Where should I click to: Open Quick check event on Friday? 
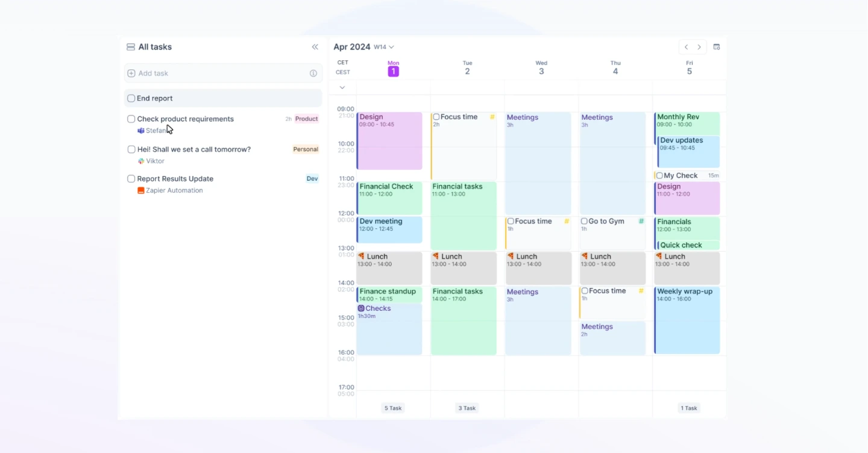[688, 245]
